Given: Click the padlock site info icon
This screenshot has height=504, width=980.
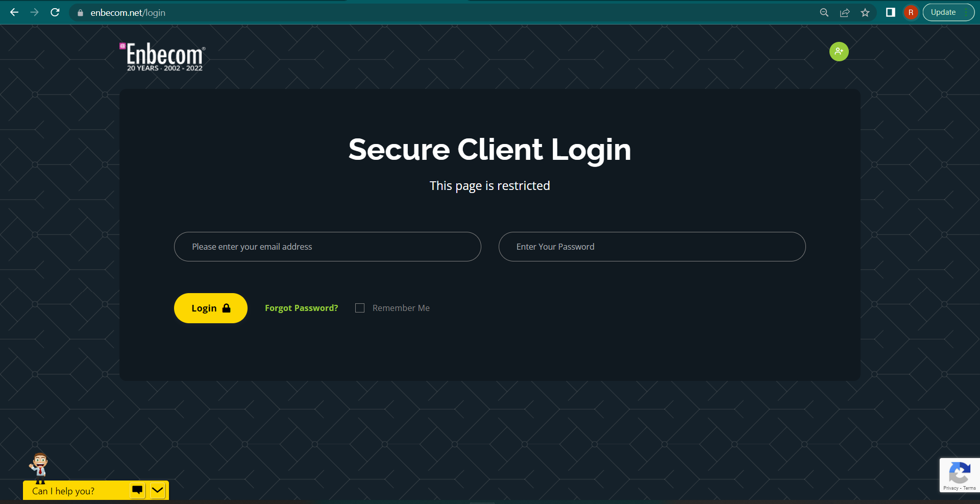Looking at the screenshot, I should [x=80, y=13].
